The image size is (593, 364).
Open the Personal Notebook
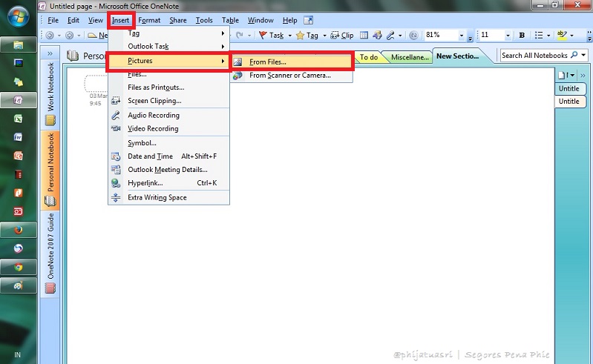pyautogui.click(x=50, y=169)
